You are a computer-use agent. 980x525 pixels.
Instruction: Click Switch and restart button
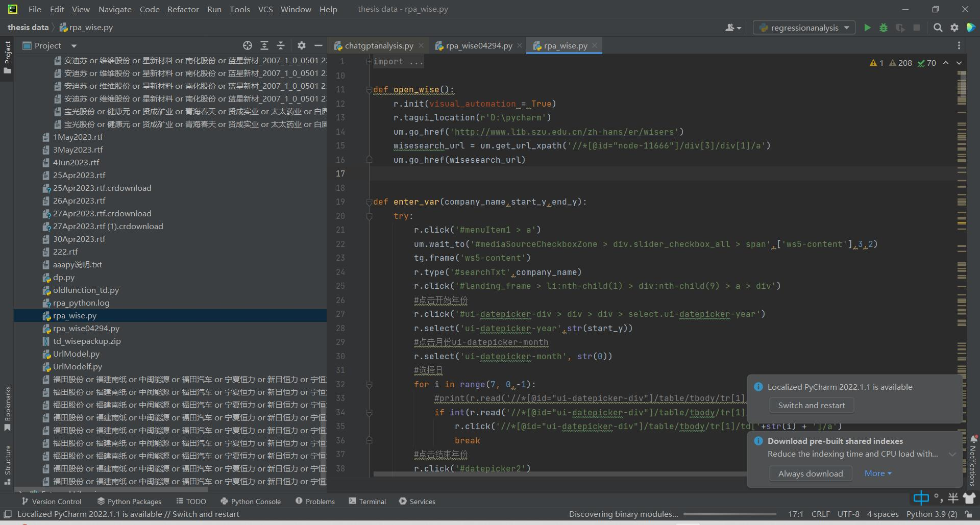point(812,405)
